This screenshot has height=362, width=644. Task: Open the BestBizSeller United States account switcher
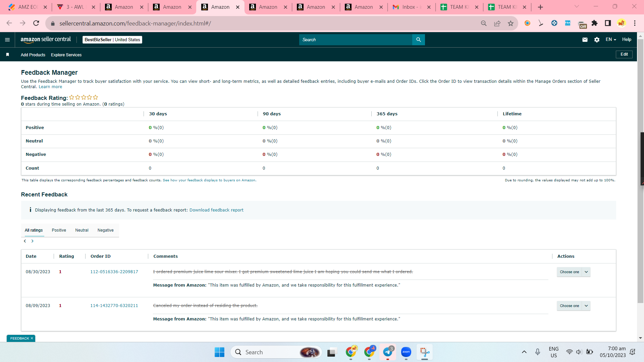pyautogui.click(x=112, y=40)
